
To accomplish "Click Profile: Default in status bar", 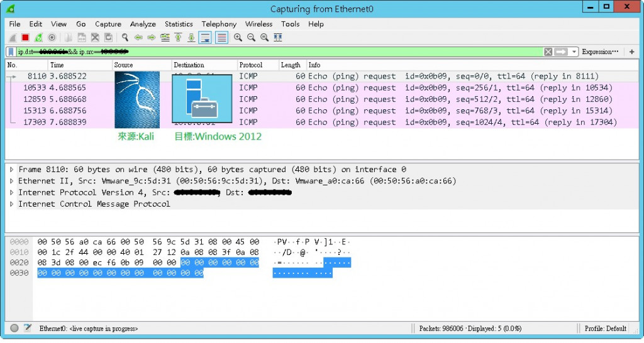I will click(606, 329).
